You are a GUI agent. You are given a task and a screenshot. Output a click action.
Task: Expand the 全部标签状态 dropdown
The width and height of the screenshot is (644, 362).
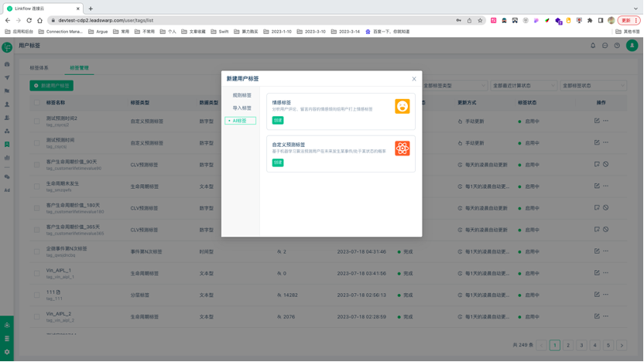pyautogui.click(x=591, y=86)
